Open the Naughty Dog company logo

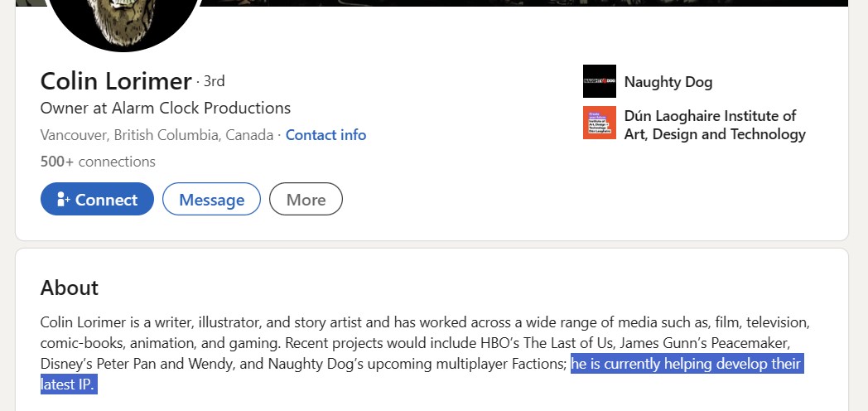coord(600,81)
